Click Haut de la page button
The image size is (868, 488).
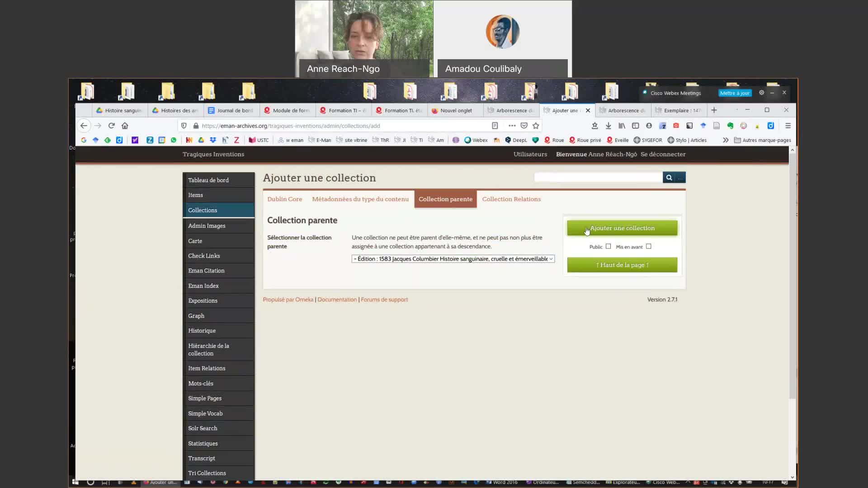(x=622, y=265)
